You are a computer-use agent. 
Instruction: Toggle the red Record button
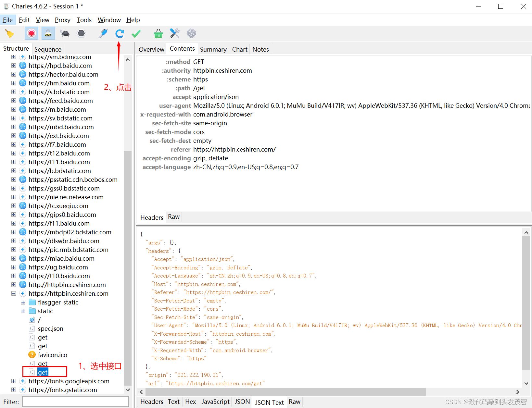pos(32,33)
